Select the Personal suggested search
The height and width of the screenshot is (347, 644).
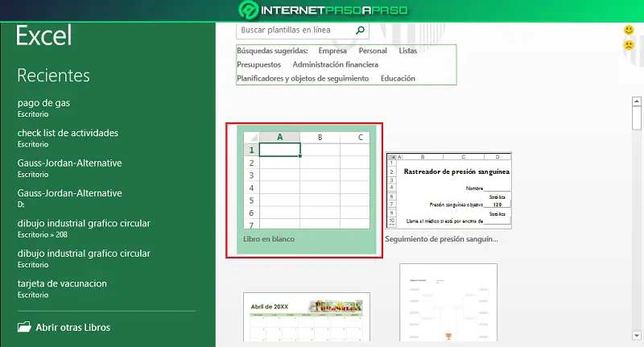373,51
